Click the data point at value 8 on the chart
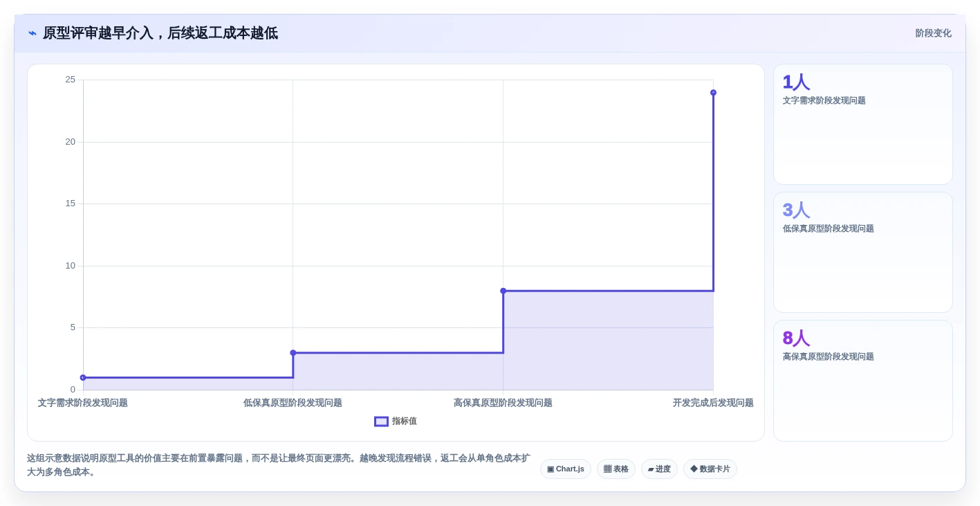 [x=503, y=291]
